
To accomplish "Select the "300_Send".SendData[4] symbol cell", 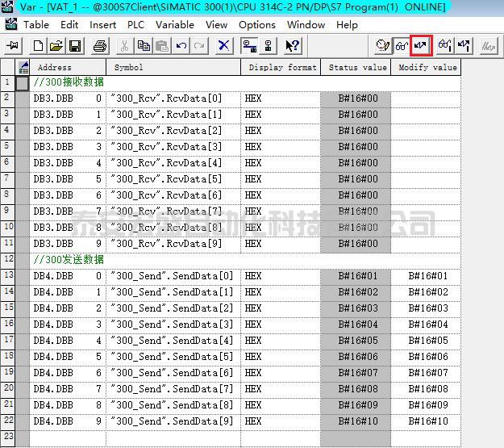I will 173,341.
